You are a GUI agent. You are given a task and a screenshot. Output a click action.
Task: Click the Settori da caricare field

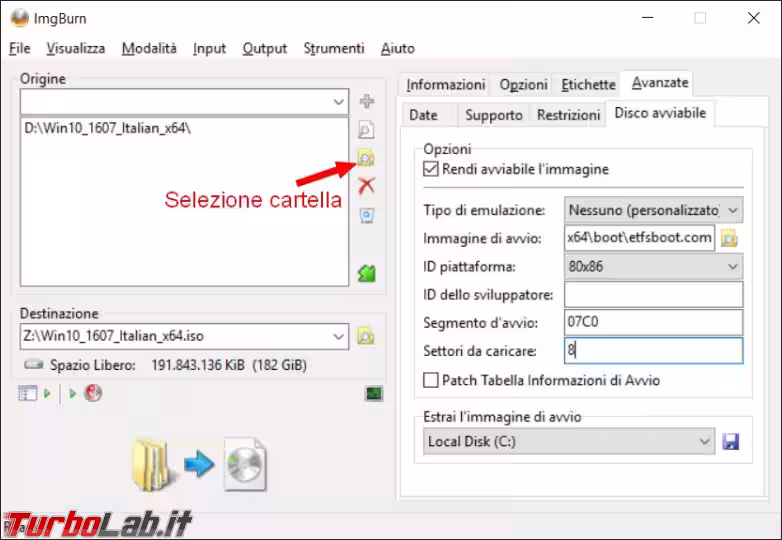click(x=653, y=351)
